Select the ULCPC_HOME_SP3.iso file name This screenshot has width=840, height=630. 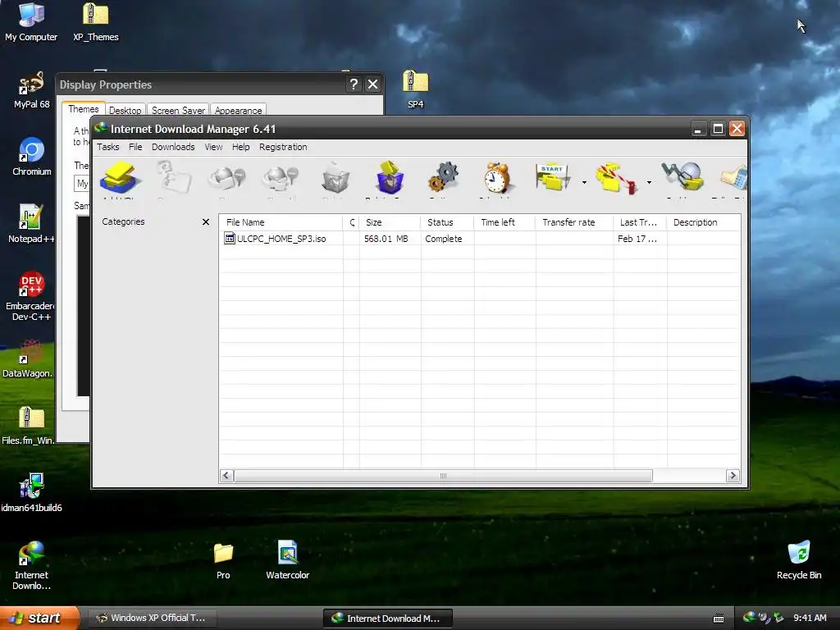click(281, 239)
